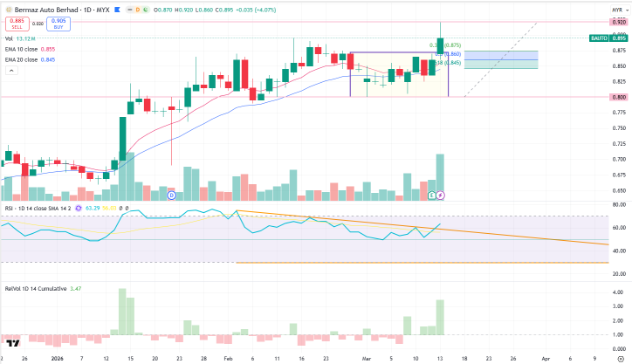Viewport: 632px width, 364px height.
Task: Open chart settings gear at bottom-right
Action: pyautogui.click(x=622, y=359)
